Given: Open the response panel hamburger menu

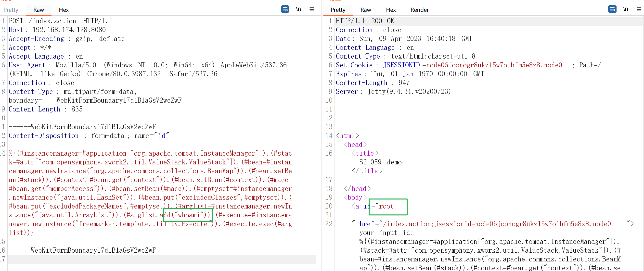Looking at the screenshot, I should pyautogui.click(x=639, y=9).
